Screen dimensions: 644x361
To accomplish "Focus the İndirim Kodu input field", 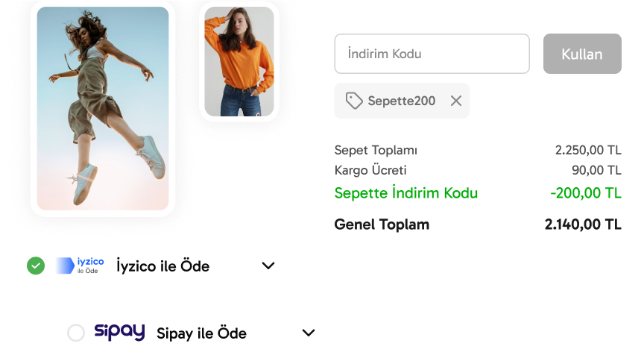I will pyautogui.click(x=432, y=54).
